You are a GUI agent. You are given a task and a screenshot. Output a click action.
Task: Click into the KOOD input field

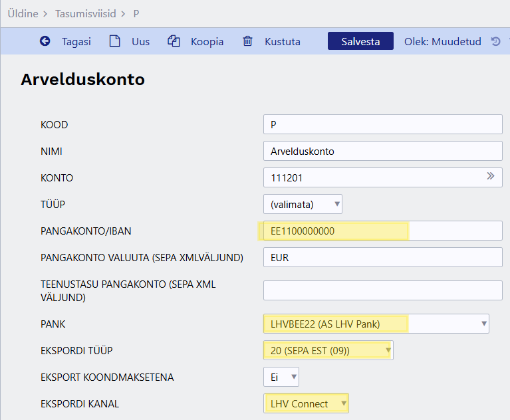[382, 124]
